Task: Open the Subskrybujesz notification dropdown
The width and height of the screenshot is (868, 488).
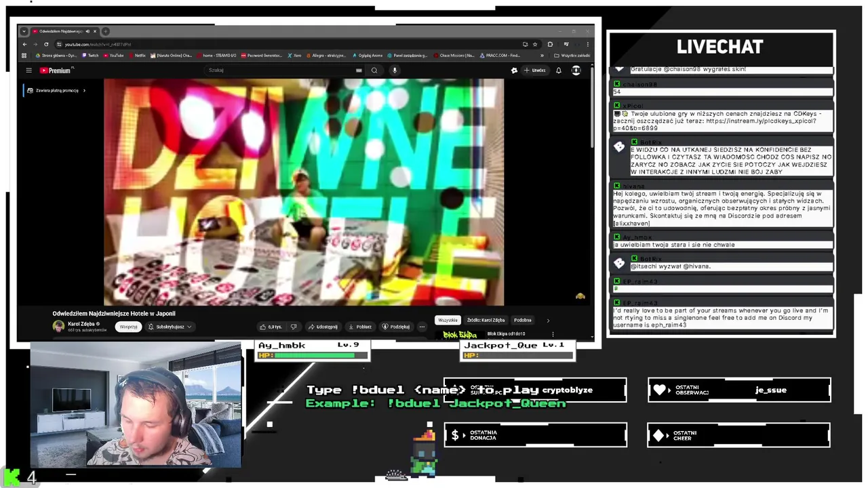Action: [170, 327]
